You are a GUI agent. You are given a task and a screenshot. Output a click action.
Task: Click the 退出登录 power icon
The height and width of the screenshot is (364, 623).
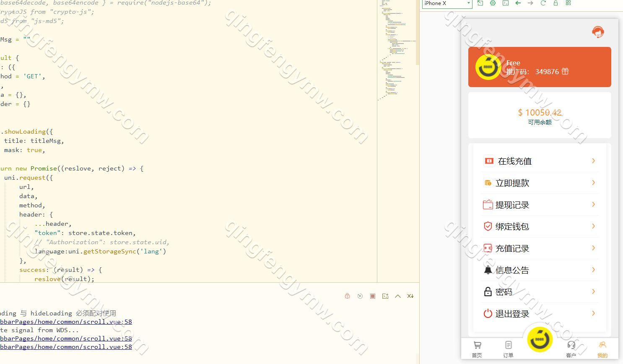pyautogui.click(x=488, y=313)
